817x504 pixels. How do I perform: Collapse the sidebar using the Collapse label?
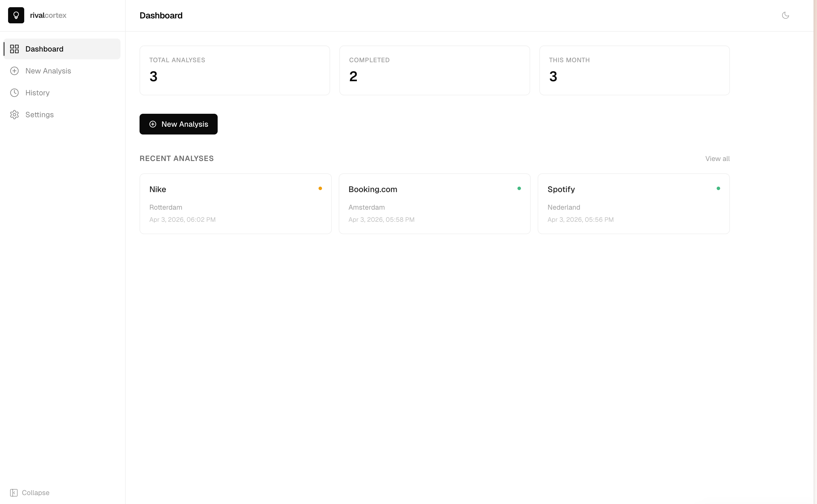[x=36, y=493]
